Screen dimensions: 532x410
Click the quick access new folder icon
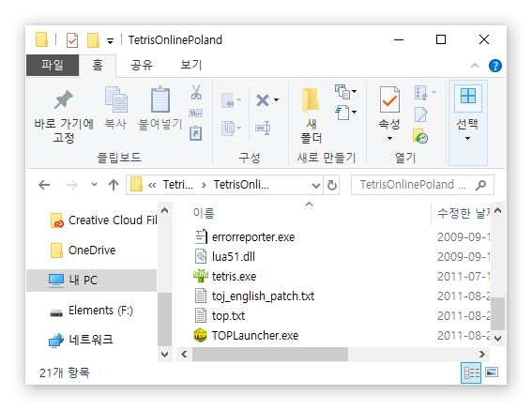tap(93, 40)
